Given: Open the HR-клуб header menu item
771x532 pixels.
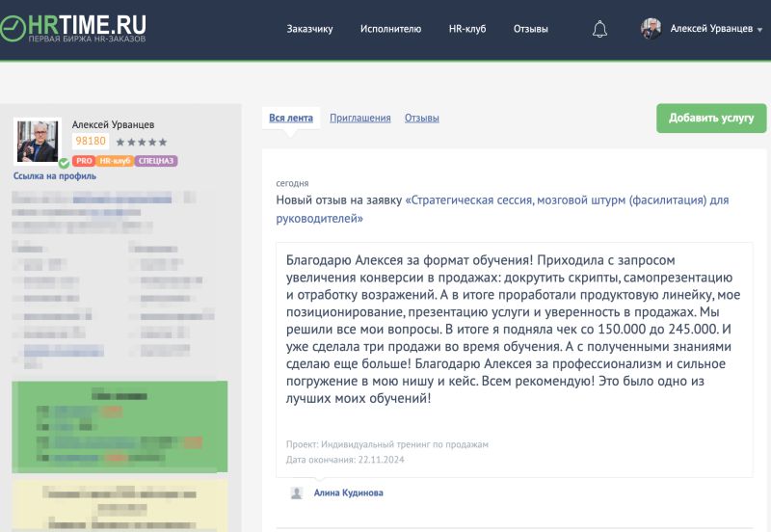Looking at the screenshot, I should click(x=467, y=29).
